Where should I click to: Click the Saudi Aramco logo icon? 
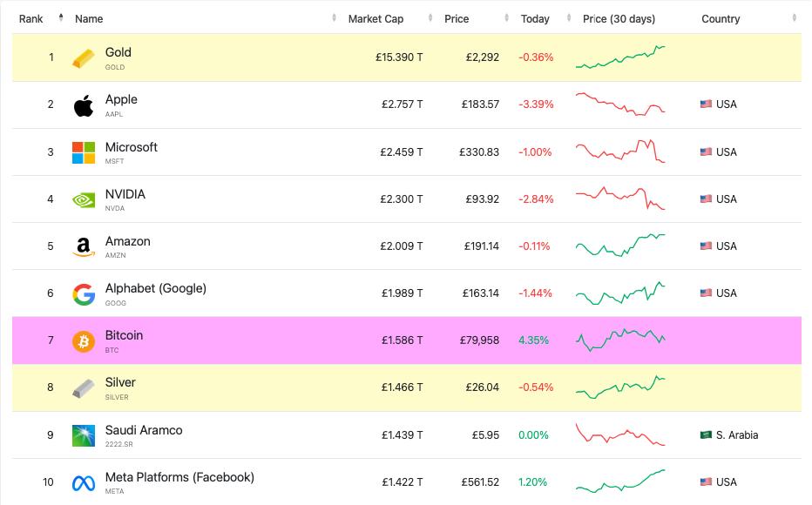(84, 435)
